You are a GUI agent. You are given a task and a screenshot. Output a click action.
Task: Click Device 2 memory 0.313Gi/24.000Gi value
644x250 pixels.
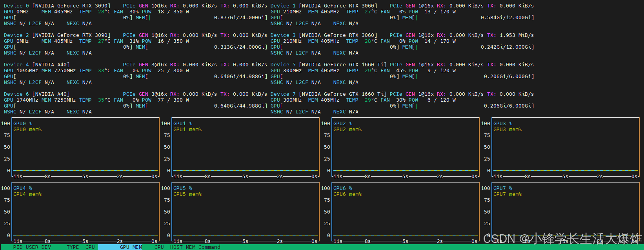click(x=239, y=47)
